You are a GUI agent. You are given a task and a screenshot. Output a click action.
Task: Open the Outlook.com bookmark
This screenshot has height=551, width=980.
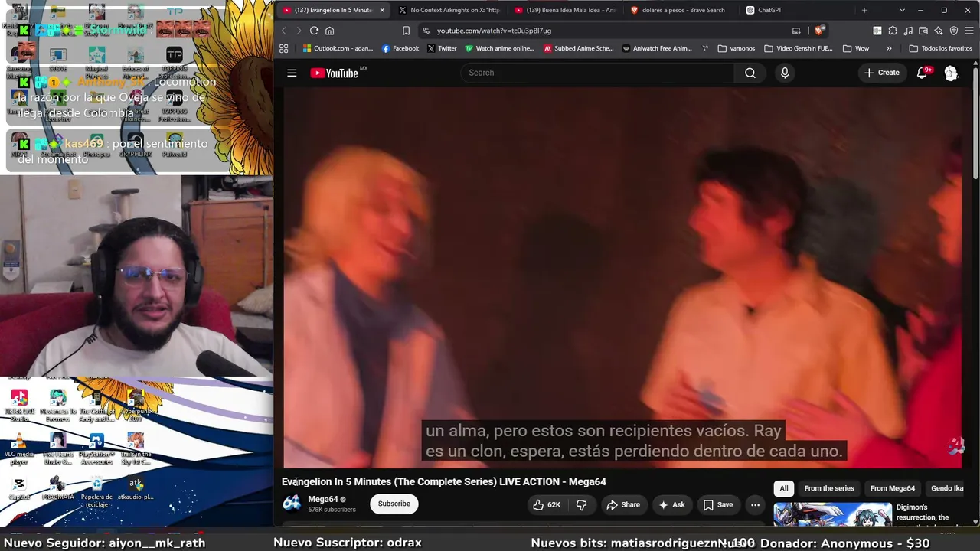(338, 48)
